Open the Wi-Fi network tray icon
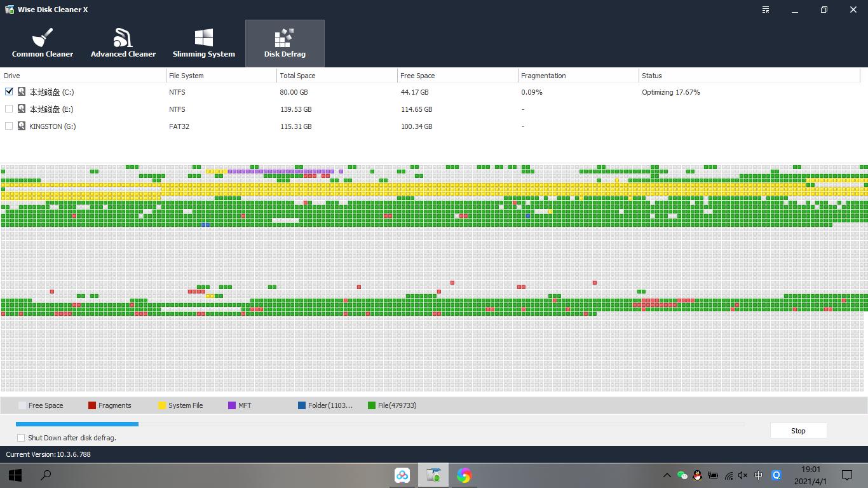Viewport: 868px width, 488px height. click(728, 475)
